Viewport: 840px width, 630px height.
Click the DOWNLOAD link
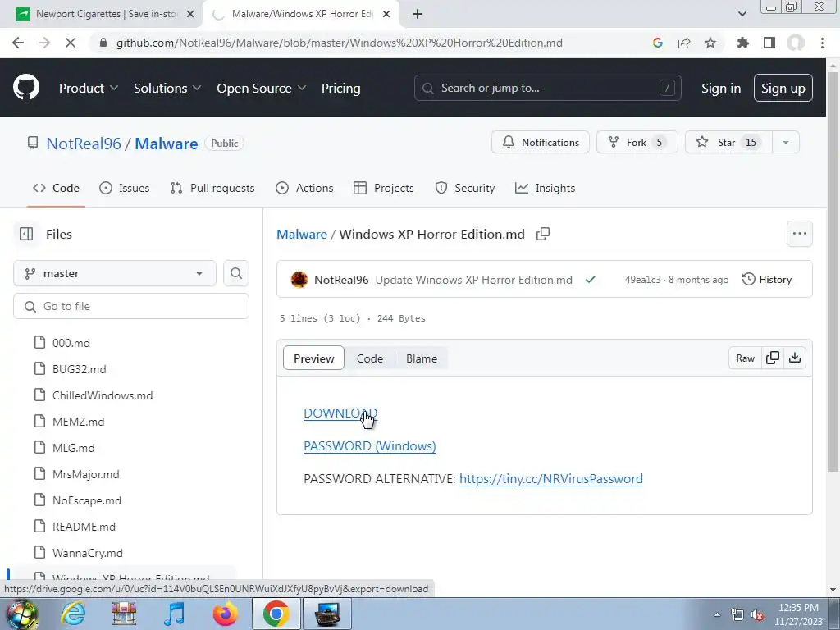pyautogui.click(x=340, y=413)
